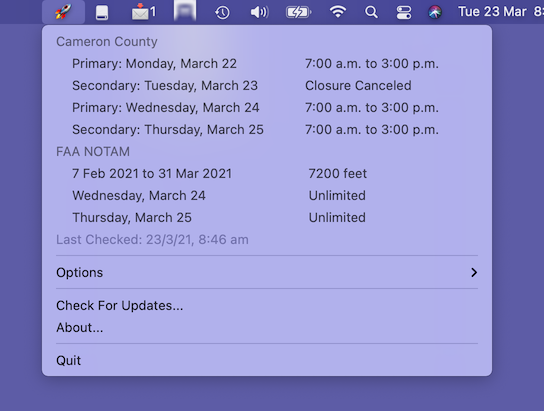544x411 pixels.
Task: Click the Cameron County section header
Action: pos(107,42)
